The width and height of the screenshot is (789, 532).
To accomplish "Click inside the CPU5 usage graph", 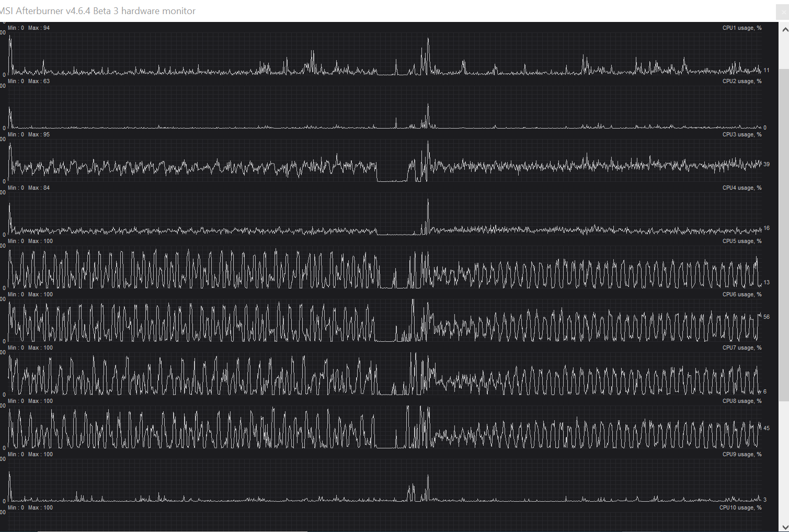I will 384,267.
